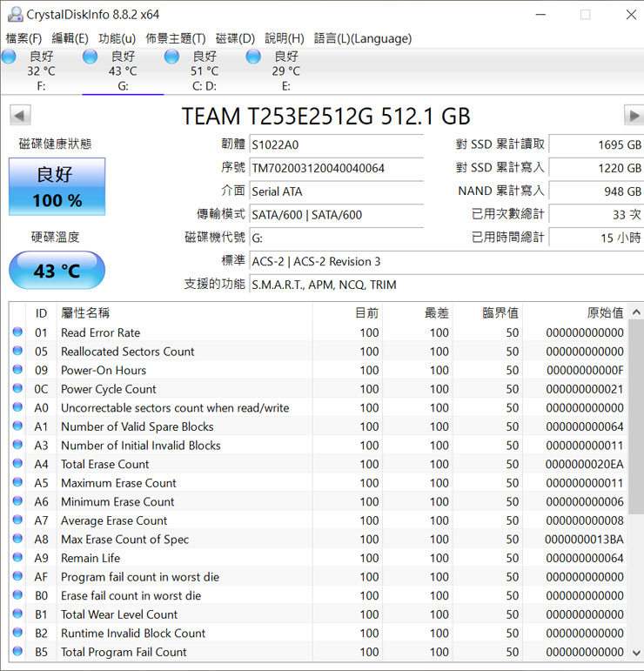644x671 pixels.
Task: Open the 佈景主題(T) menu
Action: [176, 38]
